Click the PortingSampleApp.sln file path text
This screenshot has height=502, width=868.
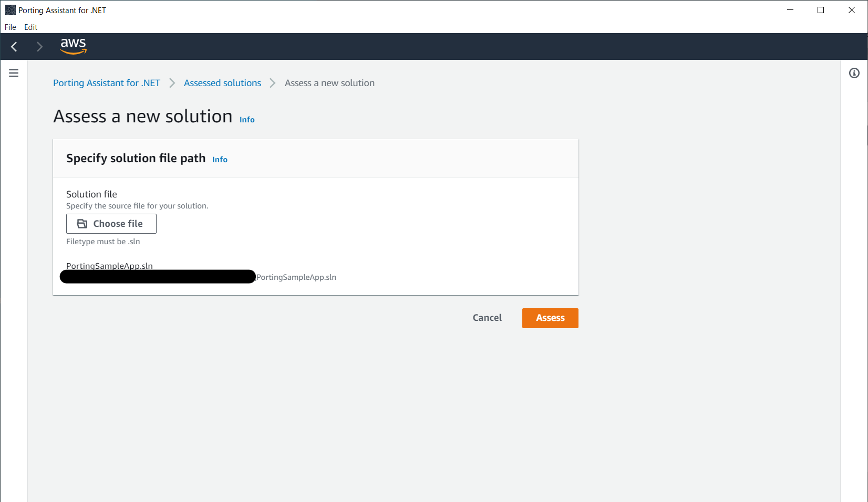(296, 277)
